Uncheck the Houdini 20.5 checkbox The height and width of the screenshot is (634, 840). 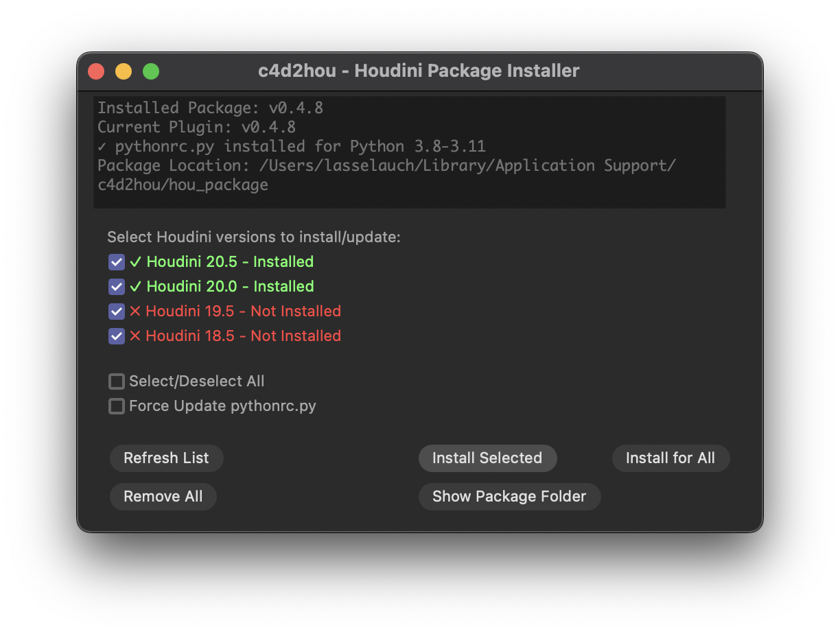click(117, 262)
